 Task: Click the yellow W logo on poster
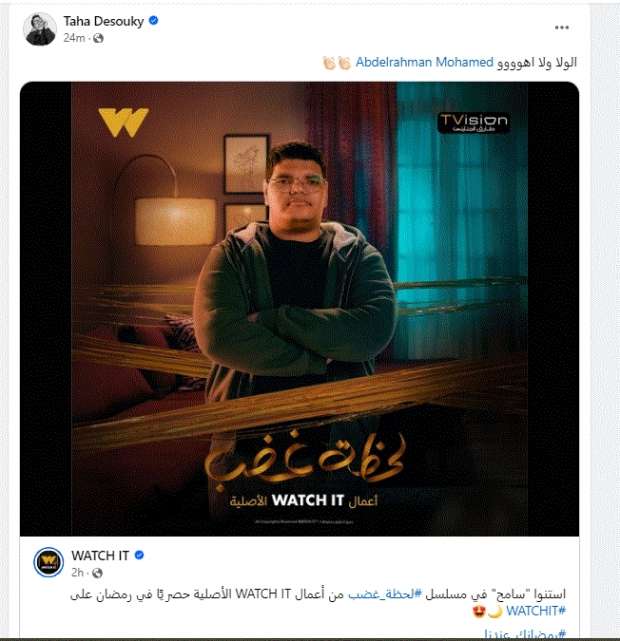click(x=123, y=122)
